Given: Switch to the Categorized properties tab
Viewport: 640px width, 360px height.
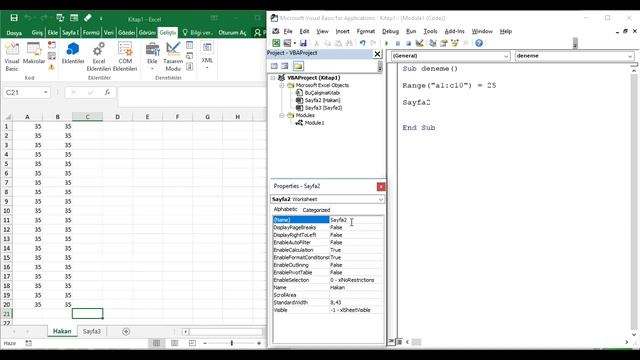Looking at the screenshot, I should [316, 210].
